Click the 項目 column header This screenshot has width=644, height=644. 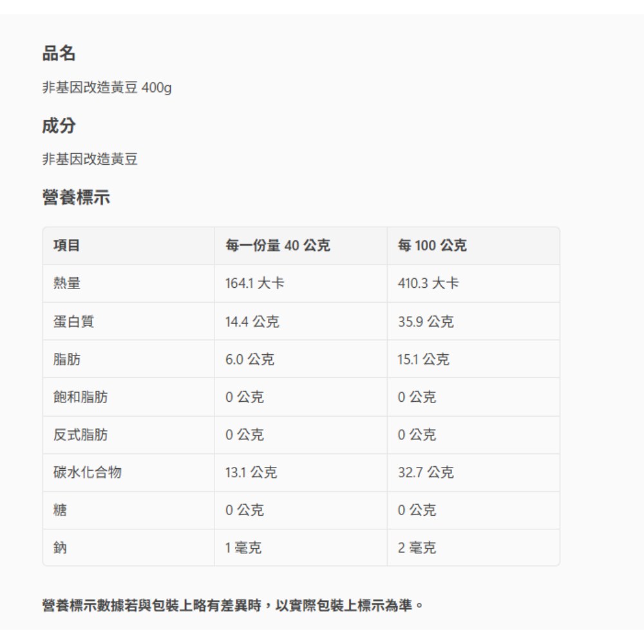[67, 245]
